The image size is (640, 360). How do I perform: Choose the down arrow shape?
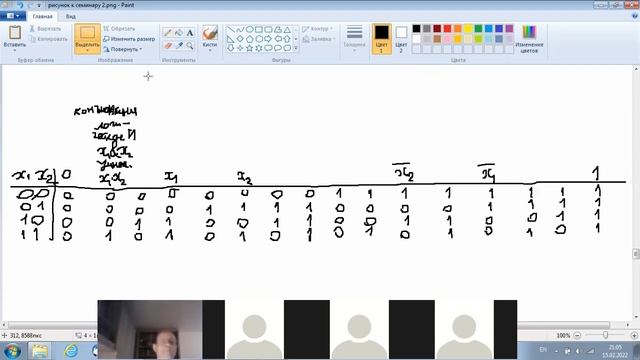click(x=231, y=48)
